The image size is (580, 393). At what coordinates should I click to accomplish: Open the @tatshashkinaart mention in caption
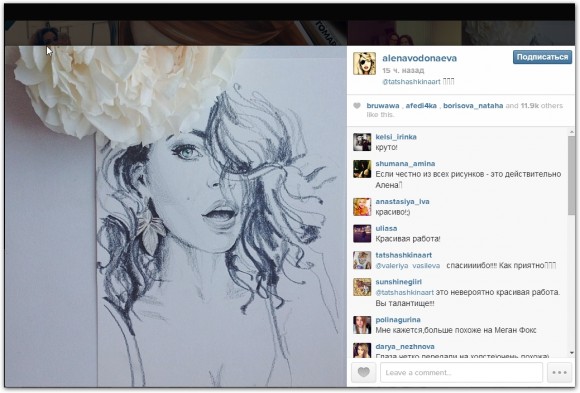[411, 82]
